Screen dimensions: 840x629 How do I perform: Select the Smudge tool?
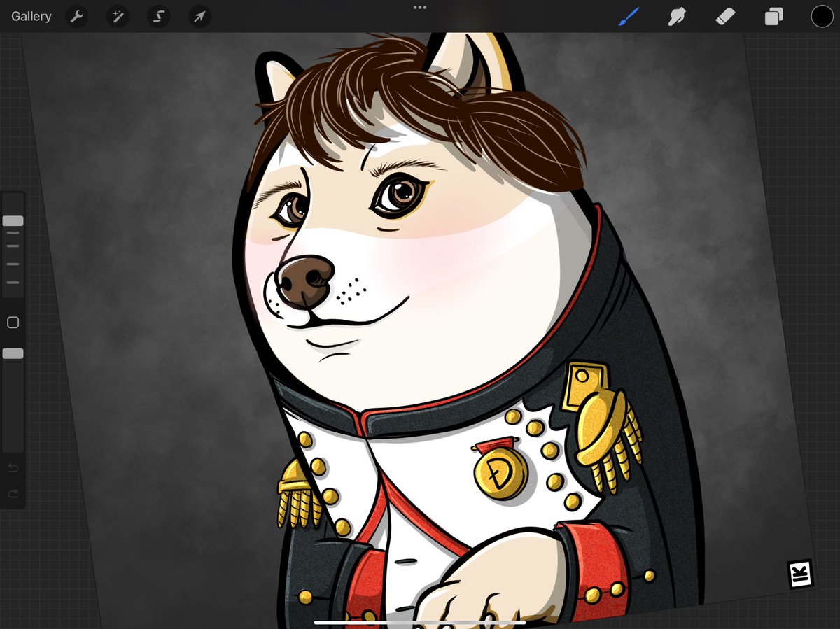(676, 16)
